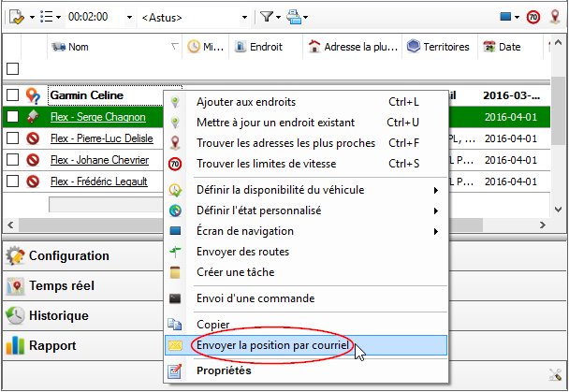Open the Configuration panel section

pyautogui.click(x=69, y=255)
